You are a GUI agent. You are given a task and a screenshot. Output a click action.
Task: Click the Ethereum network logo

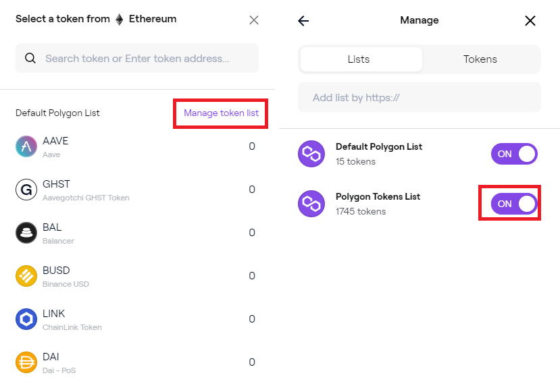120,20
